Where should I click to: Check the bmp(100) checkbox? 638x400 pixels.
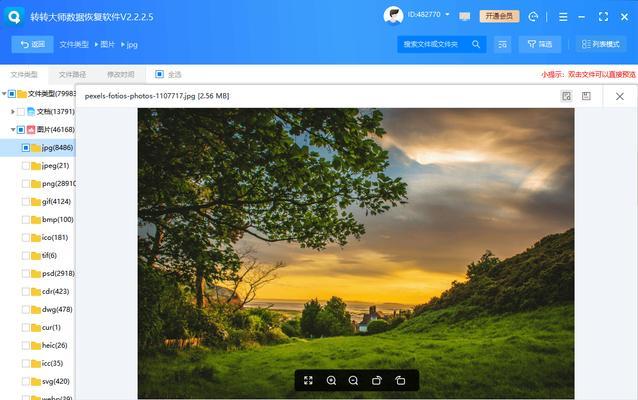click(26, 219)
